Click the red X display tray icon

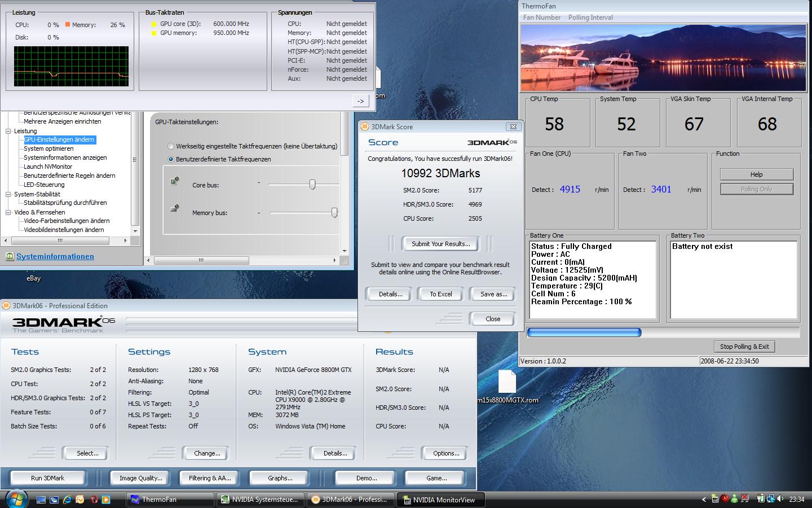pyautogui.click(x=745, y=499)
